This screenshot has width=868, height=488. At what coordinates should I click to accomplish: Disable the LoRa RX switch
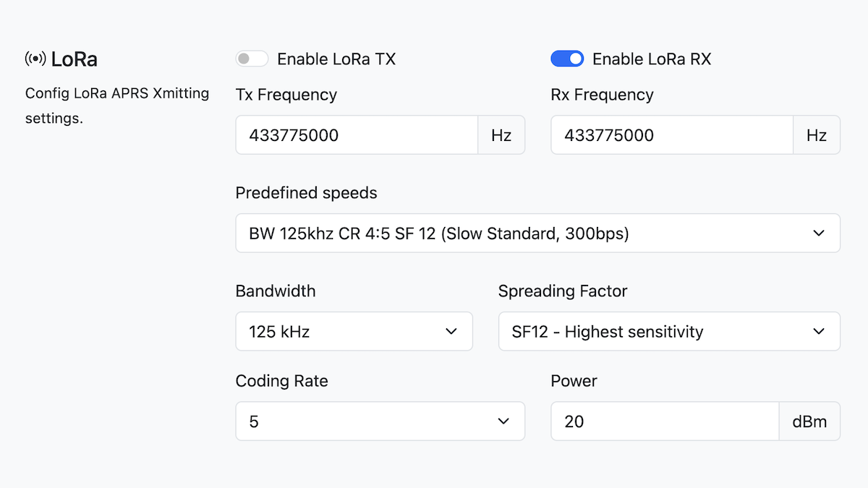pos(567,59)
